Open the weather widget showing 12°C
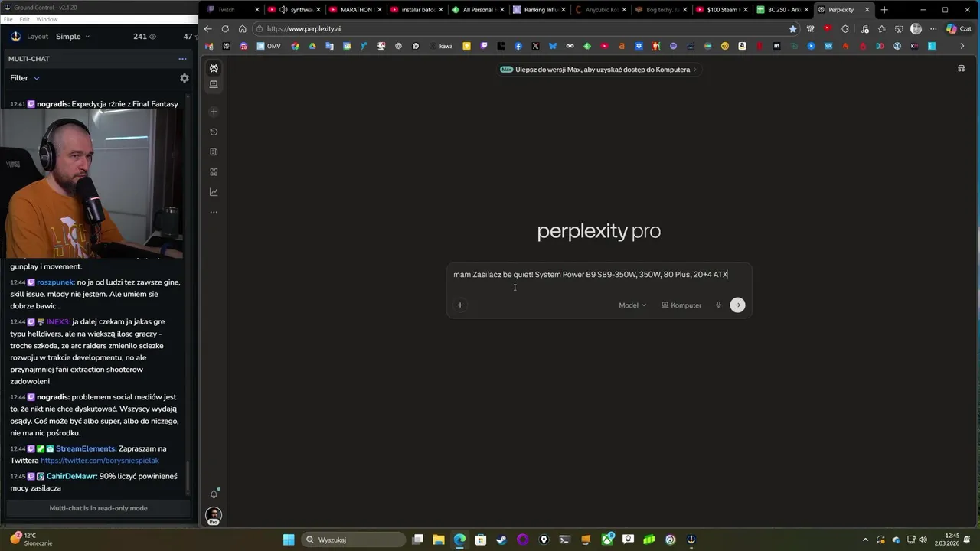The width and height of the screenshot is (980, 551). pos(32,540)
